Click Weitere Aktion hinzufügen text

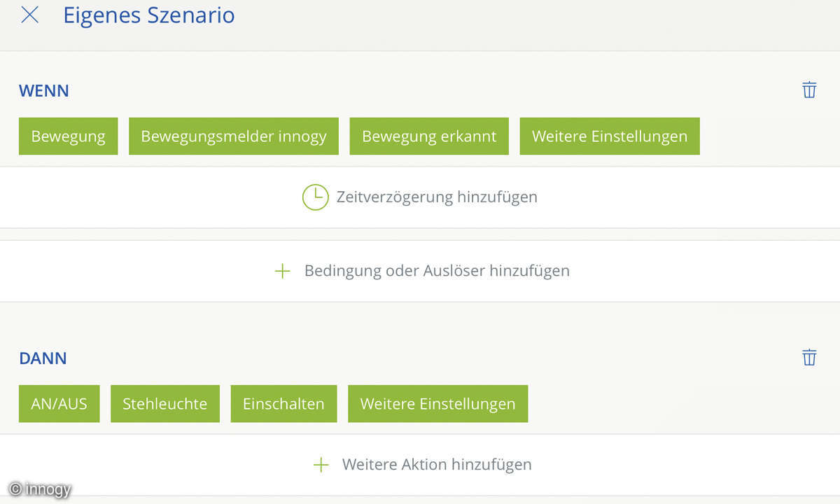(437, 464)
